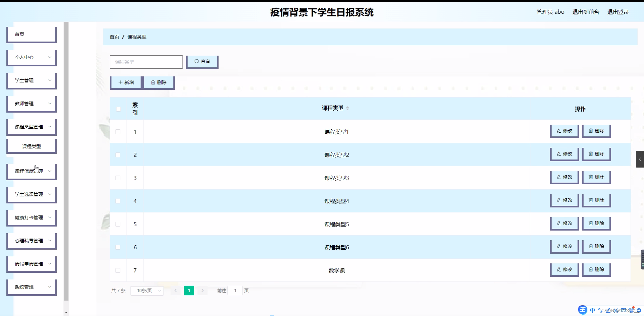Click the plus icon on 新增 button
This screenshot has height=316, width=644.
[x=121, y=82]
